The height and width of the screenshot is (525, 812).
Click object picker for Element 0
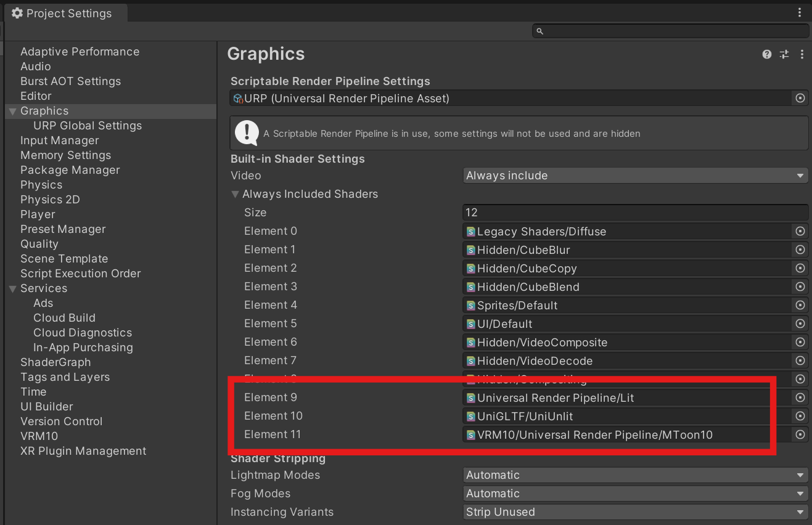point(800,231)
